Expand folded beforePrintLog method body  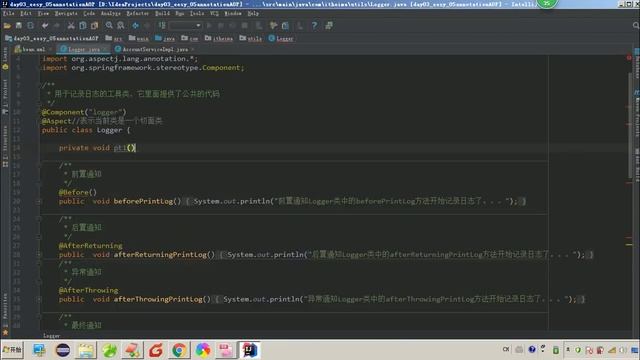tap(39, 201)
